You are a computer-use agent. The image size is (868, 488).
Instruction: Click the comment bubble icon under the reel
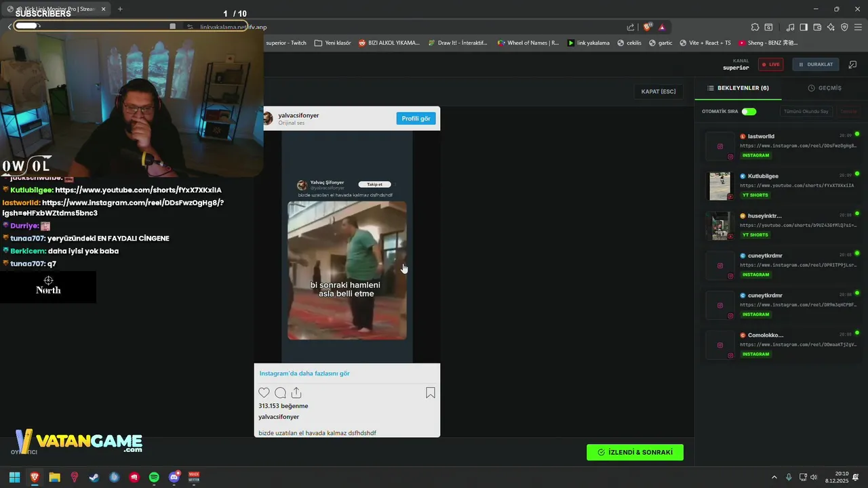[x=280, y=392]
